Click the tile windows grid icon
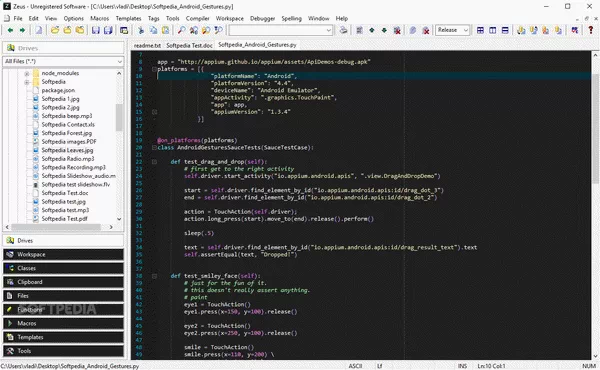The height and width of the screenshot is (370, 600). click(480, 30)
